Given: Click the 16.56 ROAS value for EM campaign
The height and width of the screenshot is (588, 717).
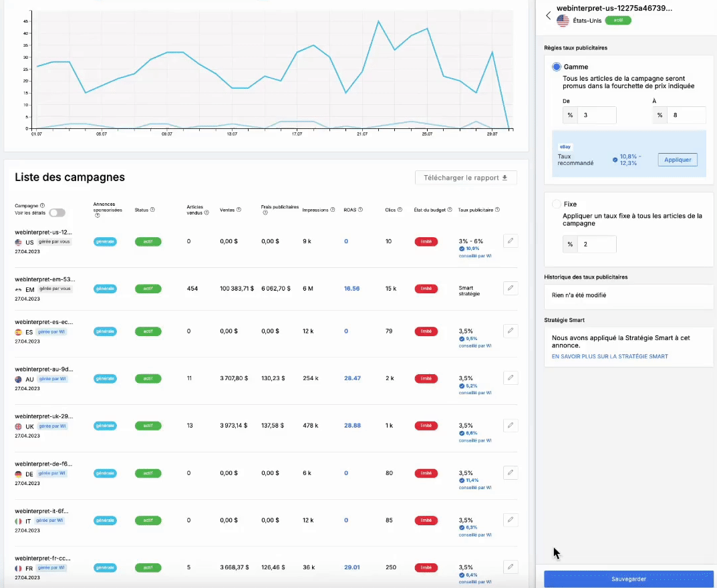Looking at the screenshot, I should (351, 289).
